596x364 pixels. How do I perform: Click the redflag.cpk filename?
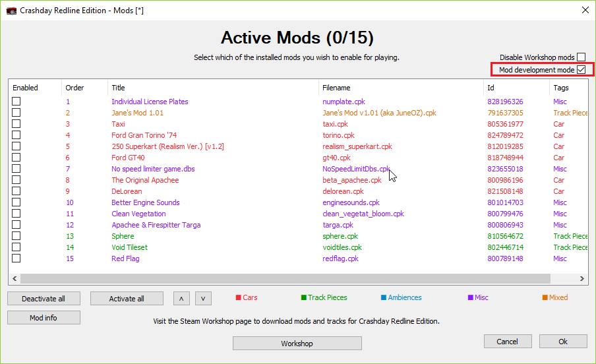click(341, 258)
